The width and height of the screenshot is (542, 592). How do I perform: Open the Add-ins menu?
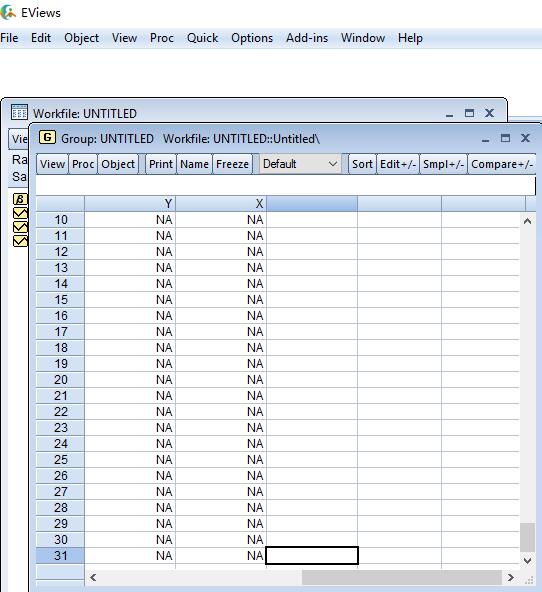tap(307, 38)
